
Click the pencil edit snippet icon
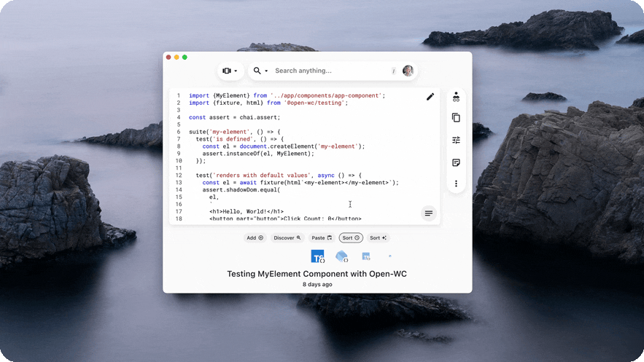coord(430,97)
